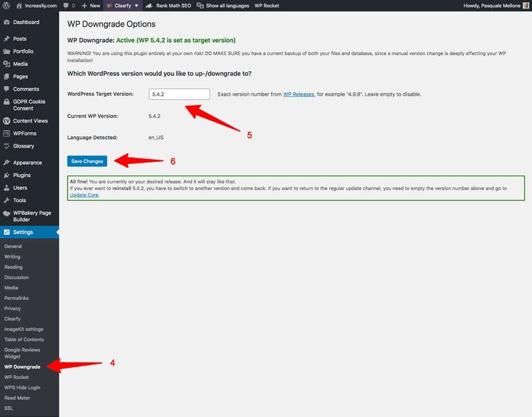Image resolution: width=532 pixels, height=417 pixels.
Task: Click the Settings sliders icon in sidebar
Action: [7, 232]
